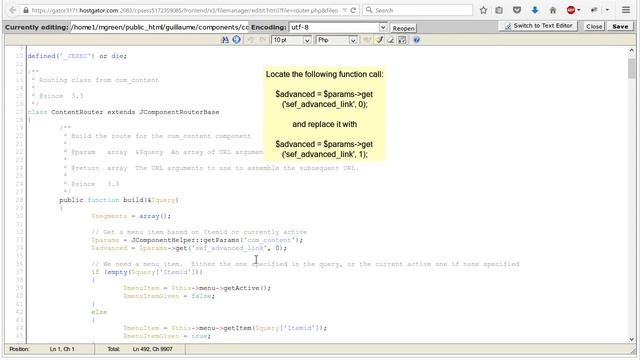Open Firefox hamburger menu
The height and width of the screenshot is (360, 640).
click(626, 10)
